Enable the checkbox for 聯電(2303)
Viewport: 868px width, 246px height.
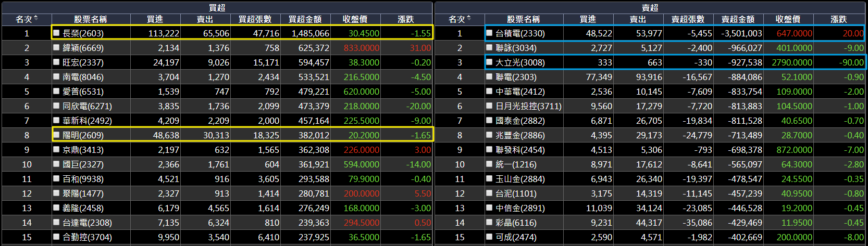coord(489,76)
